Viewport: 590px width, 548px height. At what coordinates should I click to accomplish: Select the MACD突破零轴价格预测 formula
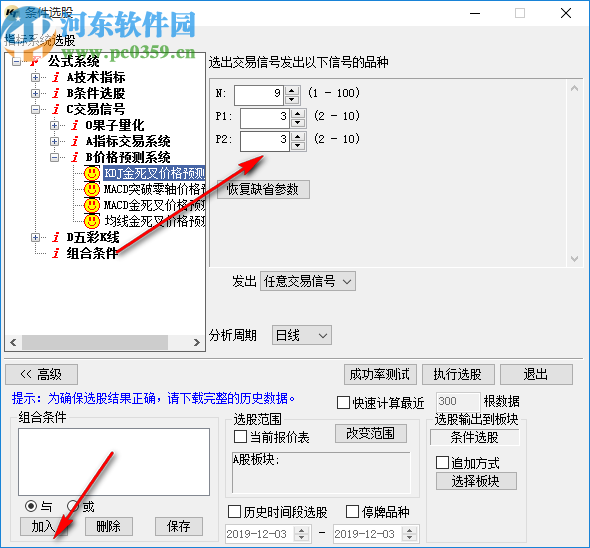point(154,189)
